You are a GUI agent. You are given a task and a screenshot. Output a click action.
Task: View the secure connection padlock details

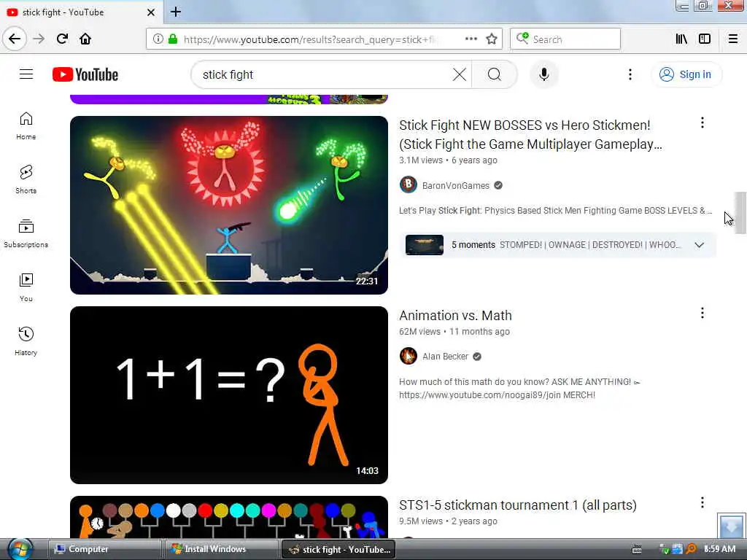pyautogui.click(x=173, y=39)
